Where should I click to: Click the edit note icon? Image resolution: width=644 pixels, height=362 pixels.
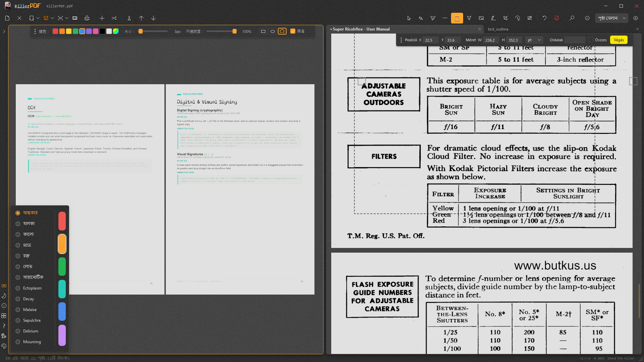tap(530, 18)
